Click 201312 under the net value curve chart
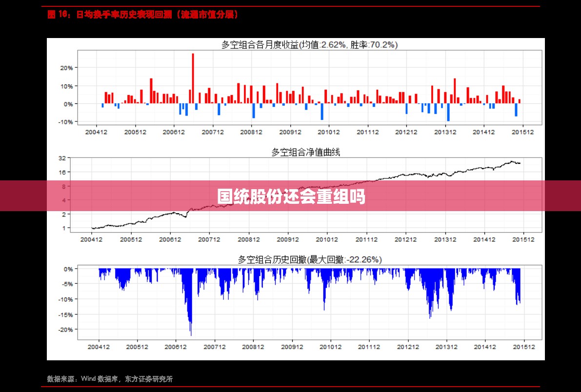Image resolution: width=581 pixels, height=392 pixels. 445,239
